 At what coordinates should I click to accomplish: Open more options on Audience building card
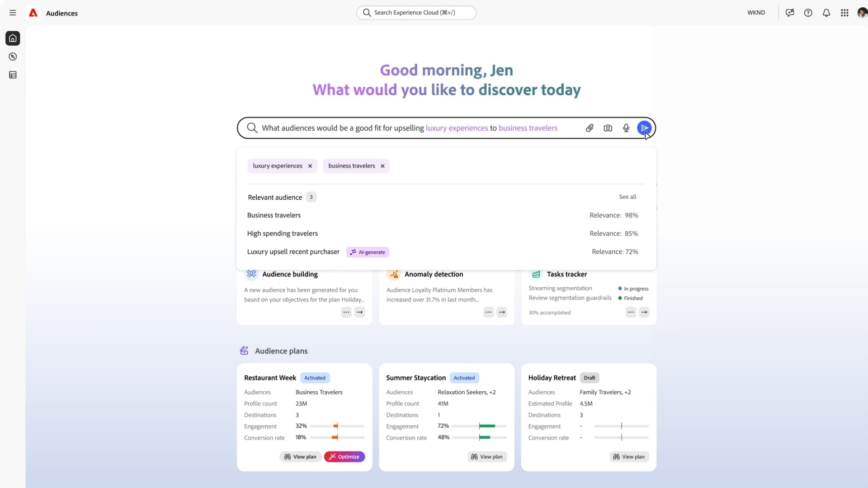pos(346,312)
